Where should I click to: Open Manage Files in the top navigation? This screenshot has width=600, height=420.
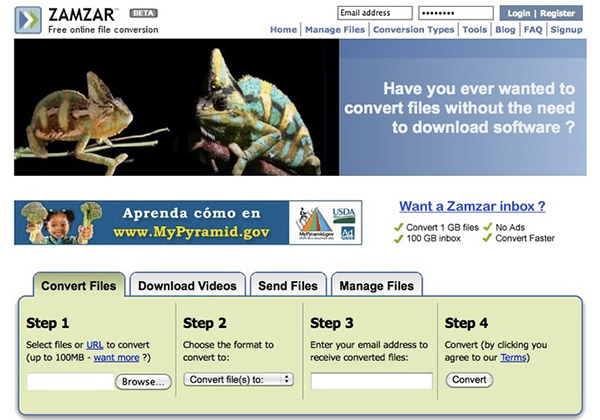tap(335, 30)
